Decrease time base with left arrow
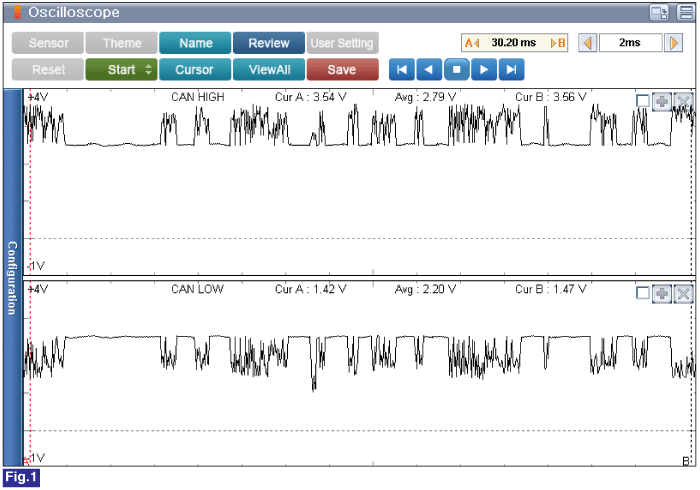The height and width of the screenshot is (490, 700). tap(588, 43)
